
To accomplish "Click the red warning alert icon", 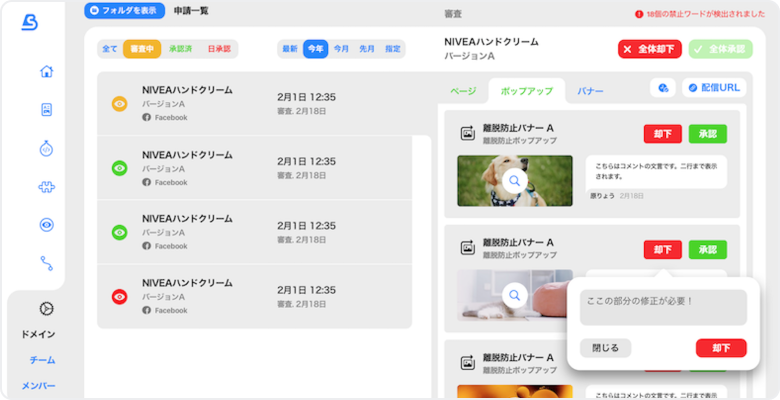I will 639,14.
